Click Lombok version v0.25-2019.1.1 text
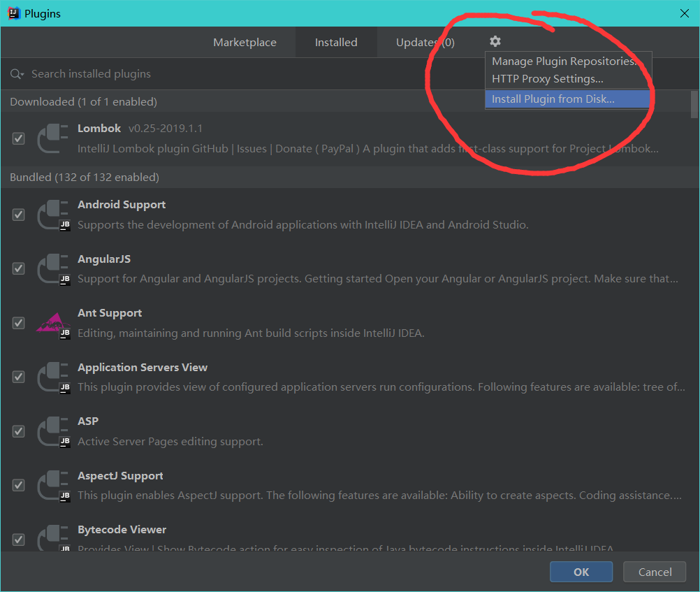700x592 pixels. (x=166, y=129)
